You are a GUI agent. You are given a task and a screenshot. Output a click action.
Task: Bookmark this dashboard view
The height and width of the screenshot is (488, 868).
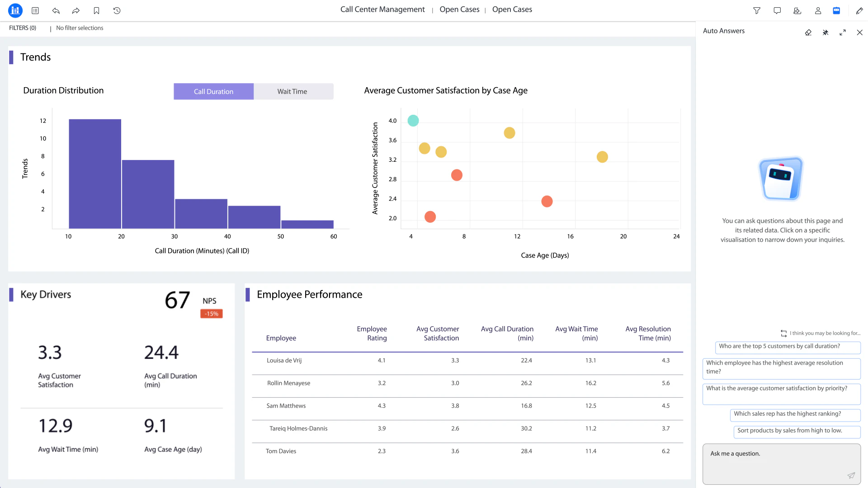96,10
